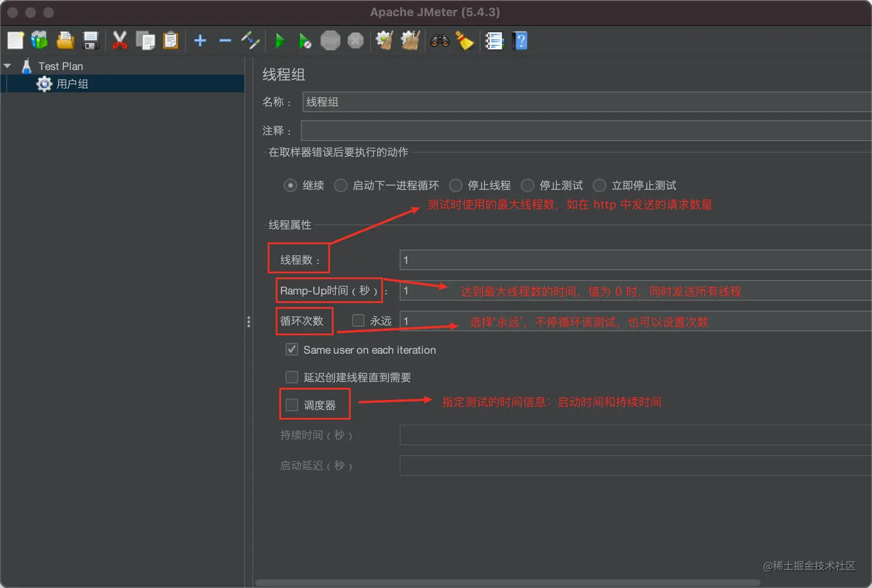Select the 启动下一进程循环 radio option
This screenshot has width=872, height=588.
click(x=341, y=186)
